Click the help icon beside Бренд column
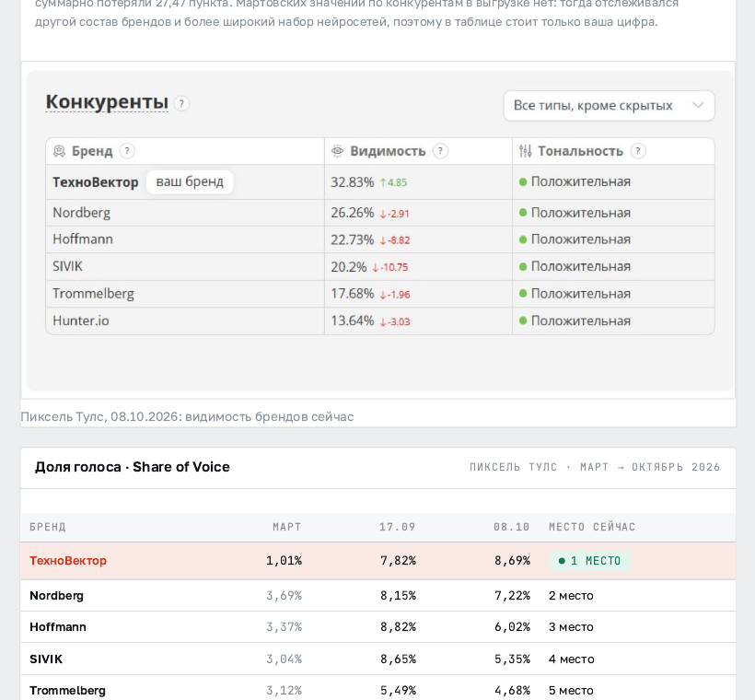Image resolution: width=755 pixels, height=700 pixels. [x=127, y=151]
